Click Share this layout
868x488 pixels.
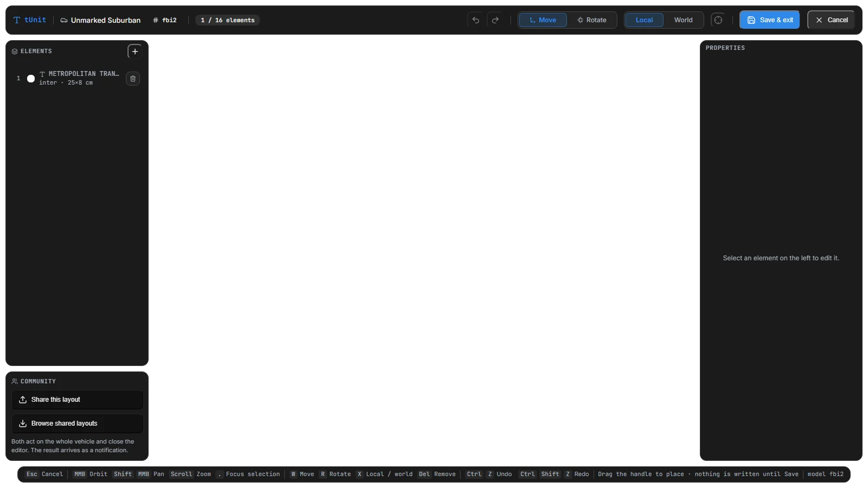pos(77,400)
